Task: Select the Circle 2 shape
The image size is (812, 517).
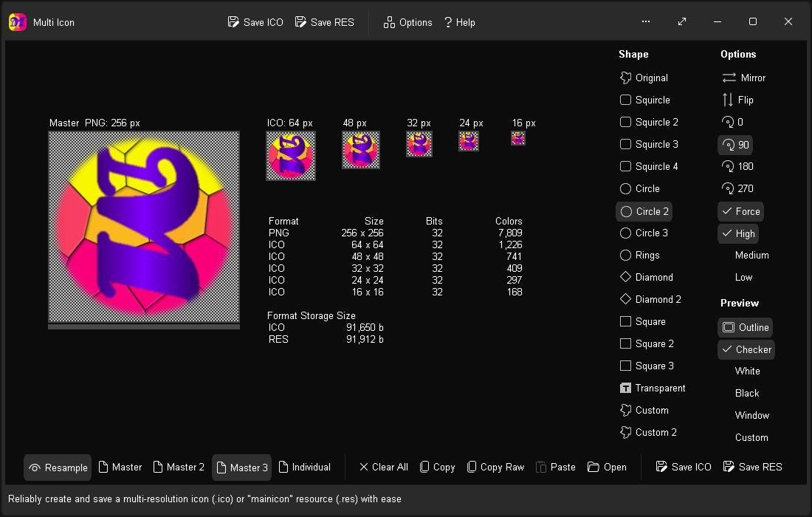Action: (644, 211)
